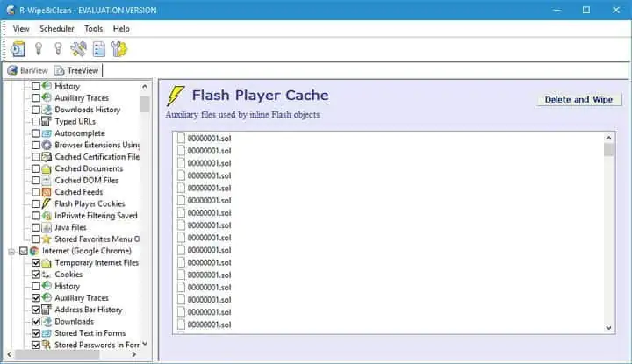Open the Scheduler menu
The image size is (632, 364).
(x=57, y=29)
